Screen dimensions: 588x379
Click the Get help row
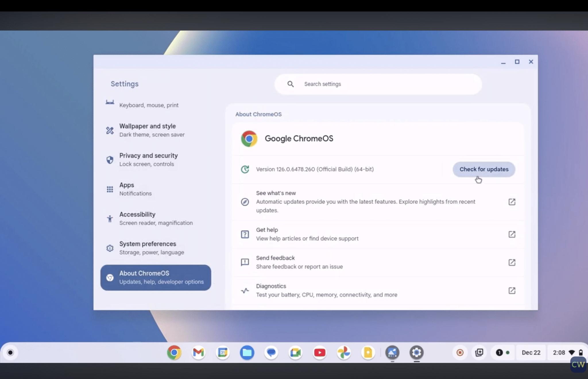(378, 234)
